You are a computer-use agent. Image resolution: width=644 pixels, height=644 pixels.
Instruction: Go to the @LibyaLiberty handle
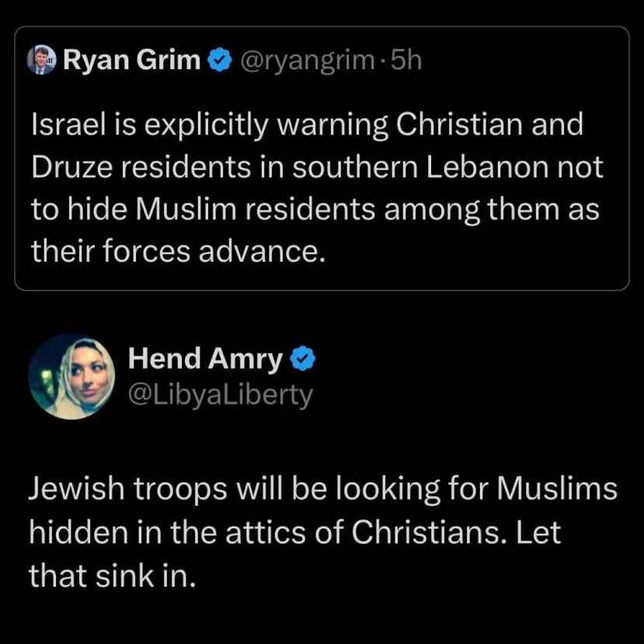coord(221,395)
